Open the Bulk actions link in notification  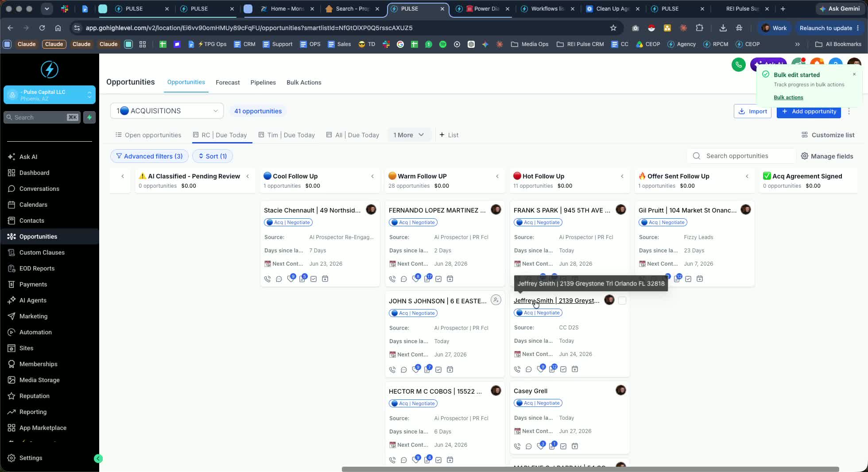[x=788, y=97]
